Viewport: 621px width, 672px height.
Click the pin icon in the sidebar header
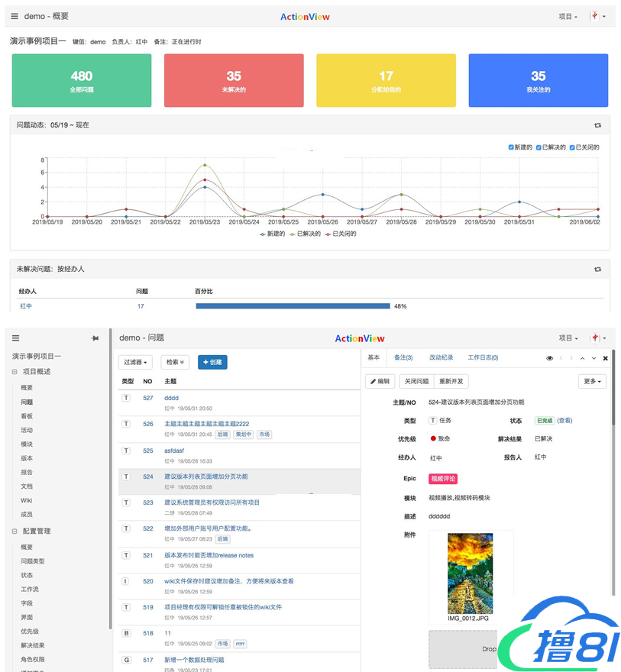(x=95, y=338)
